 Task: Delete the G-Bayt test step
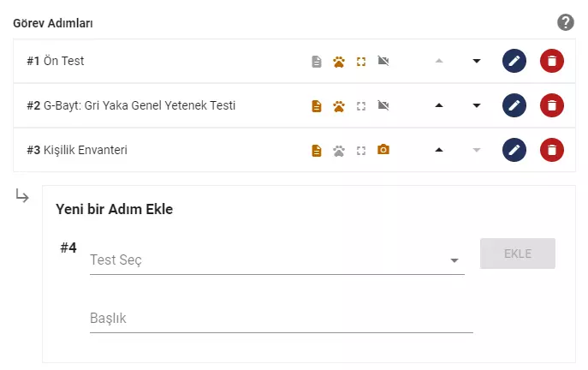click(552, 105)
